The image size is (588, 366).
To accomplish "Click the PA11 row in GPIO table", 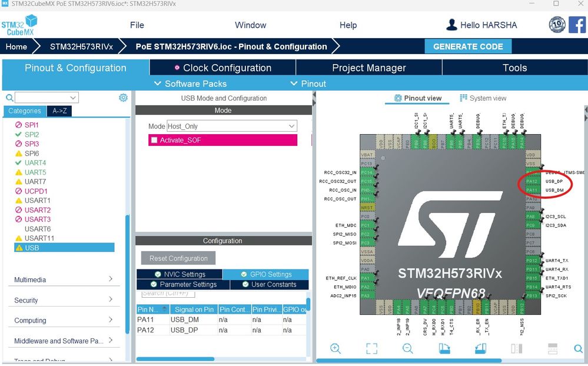I will tap(221, 320).
